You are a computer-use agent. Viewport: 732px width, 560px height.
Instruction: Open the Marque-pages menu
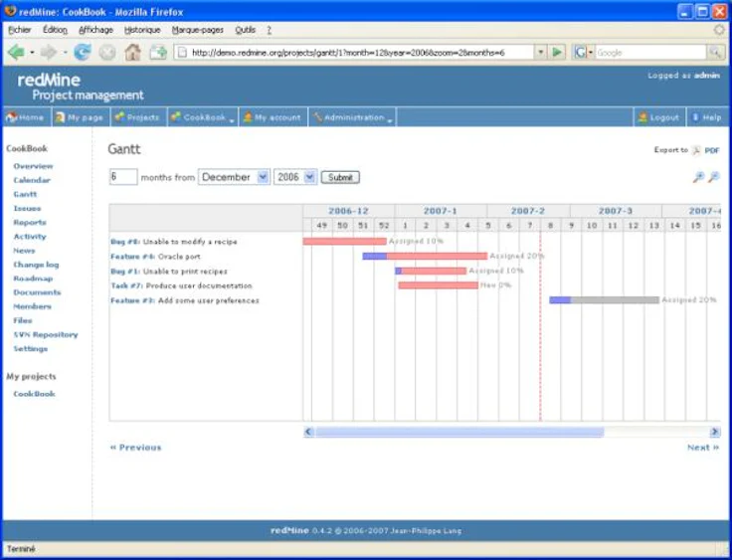(198, 30)
